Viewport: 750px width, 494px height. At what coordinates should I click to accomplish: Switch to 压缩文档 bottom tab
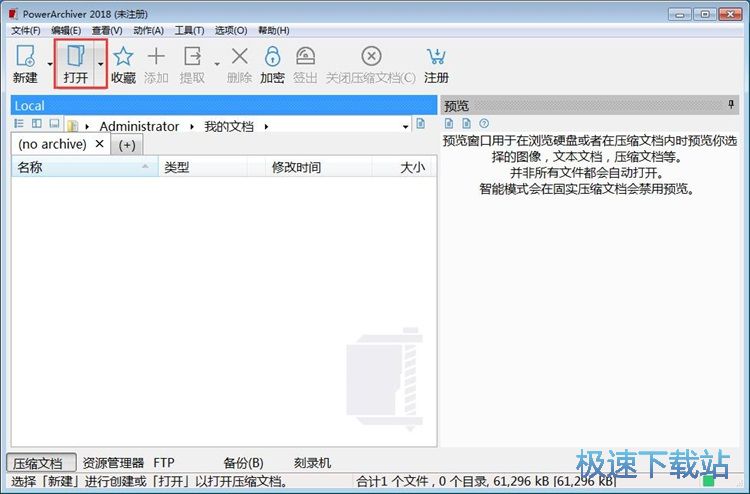(x=41, y=463)
